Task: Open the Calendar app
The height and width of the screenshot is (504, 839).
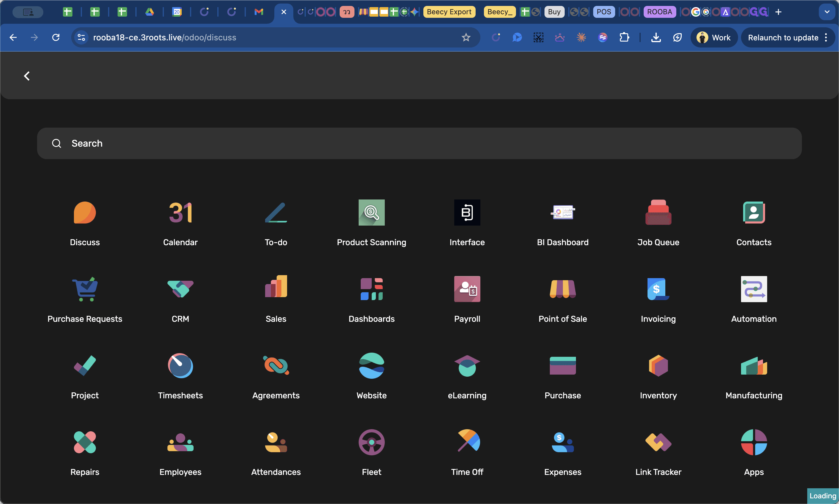Action: [x=181, y=222]
